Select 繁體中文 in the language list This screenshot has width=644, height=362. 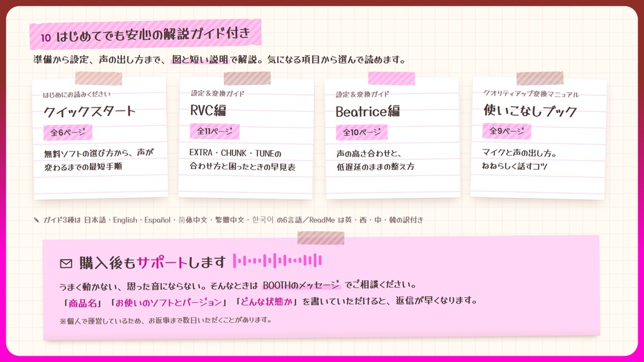[230, 220]
